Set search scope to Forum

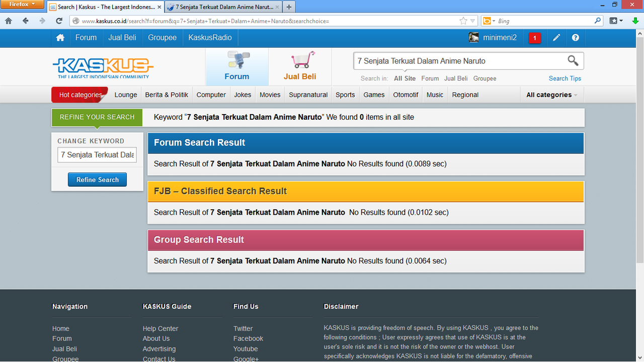point(430,78)
